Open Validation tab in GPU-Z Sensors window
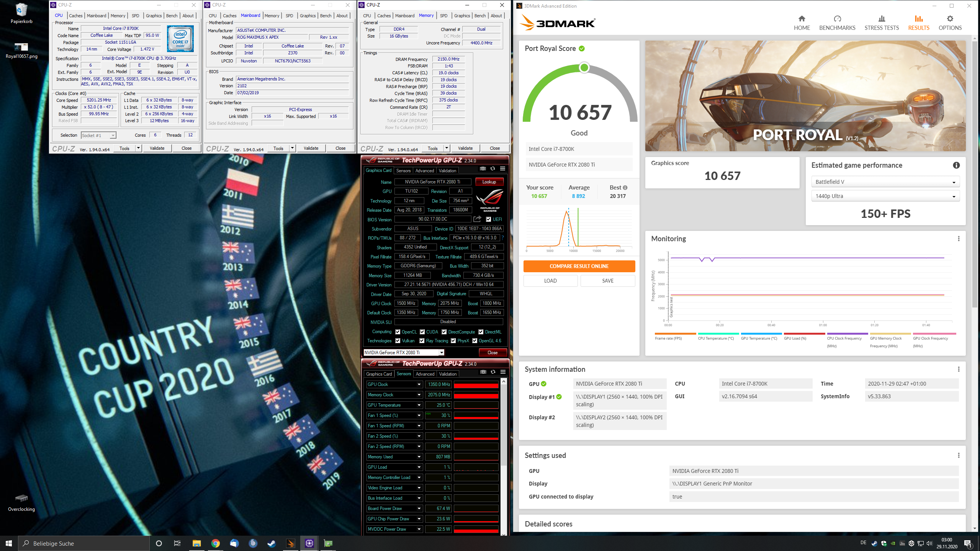Image resolution: width=980 pixels, height=551 pixels. (x=448, y=374)
